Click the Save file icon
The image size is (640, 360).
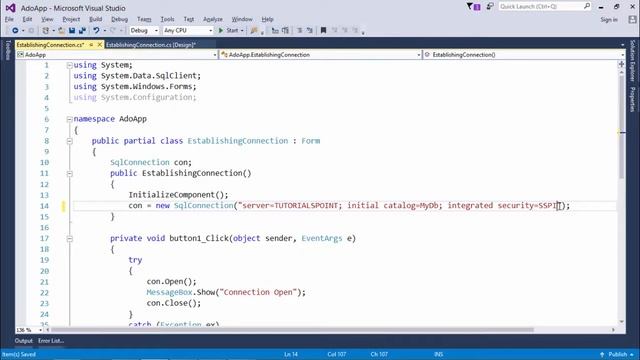pos(72,31)
